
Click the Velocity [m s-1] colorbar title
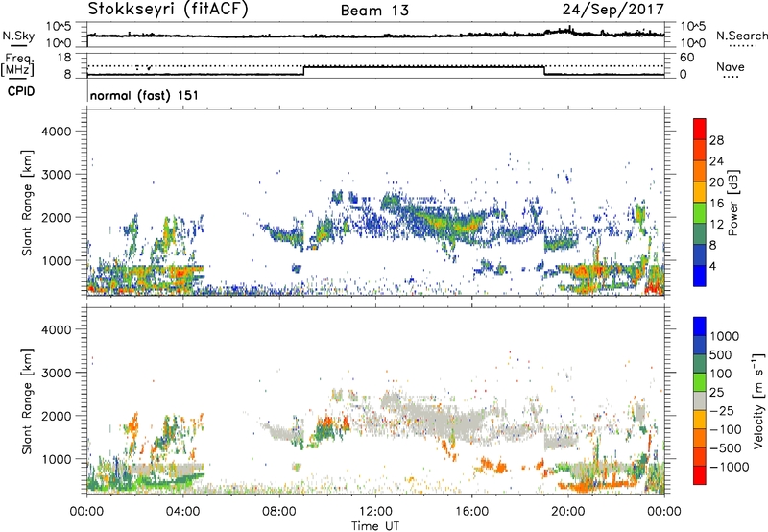(758, 400)
